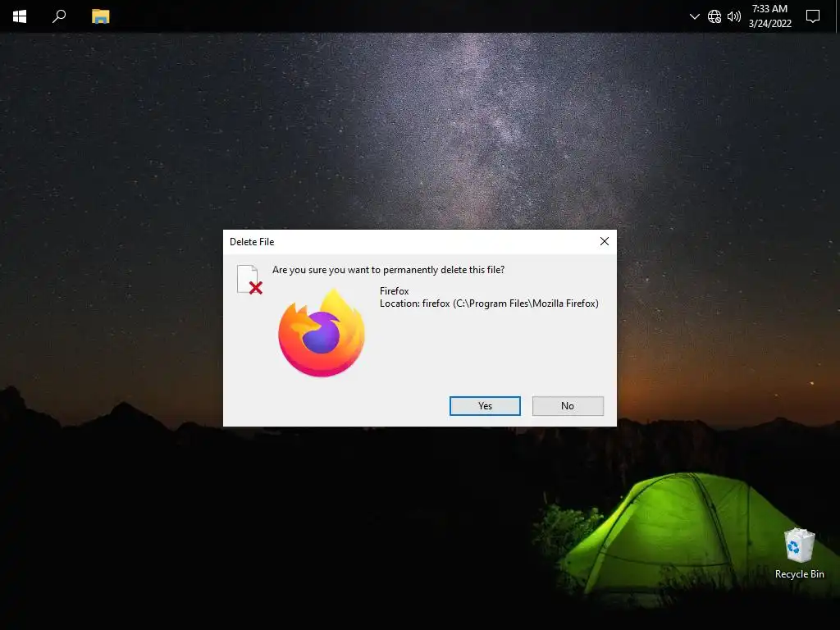The image size is (840, 630).
Task: Click the "Firefox" file name text
Action: pos(395,291)
